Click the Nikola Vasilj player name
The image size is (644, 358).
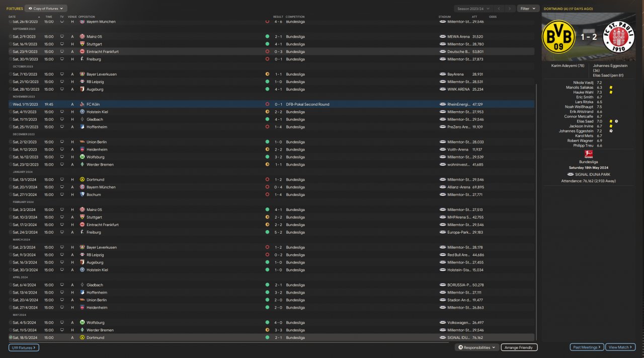point(583,82)
